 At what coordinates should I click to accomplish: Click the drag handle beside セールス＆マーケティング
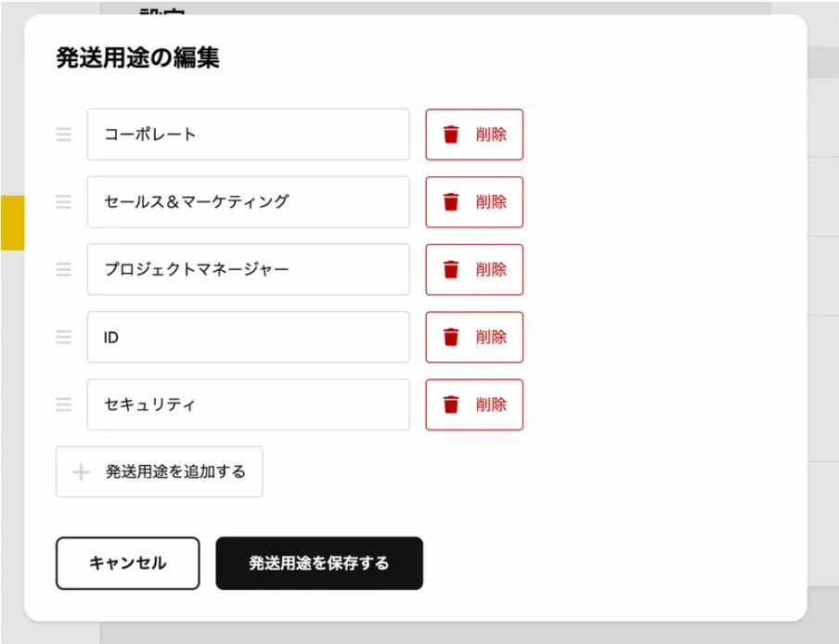(x=63, y=202)
